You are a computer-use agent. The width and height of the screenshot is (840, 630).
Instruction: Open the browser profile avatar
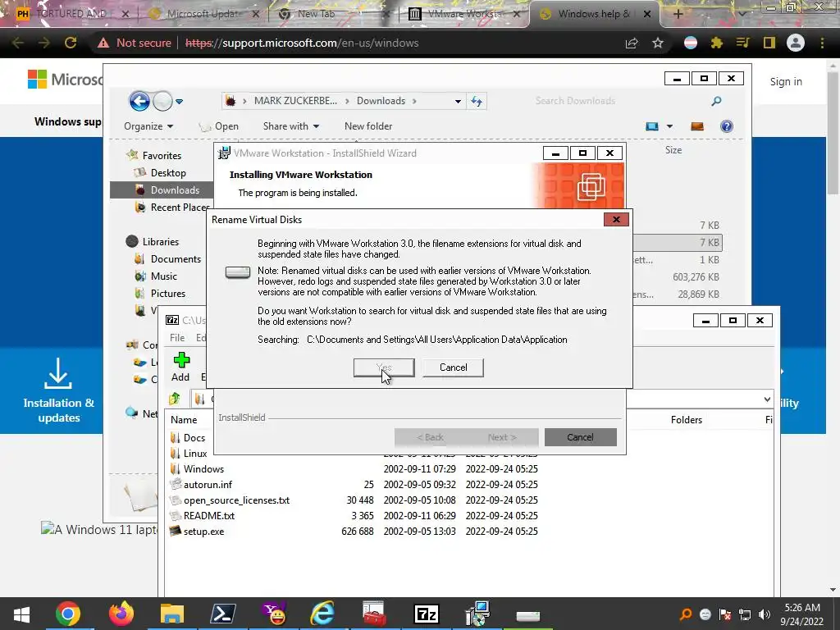(x=796, y=43)
